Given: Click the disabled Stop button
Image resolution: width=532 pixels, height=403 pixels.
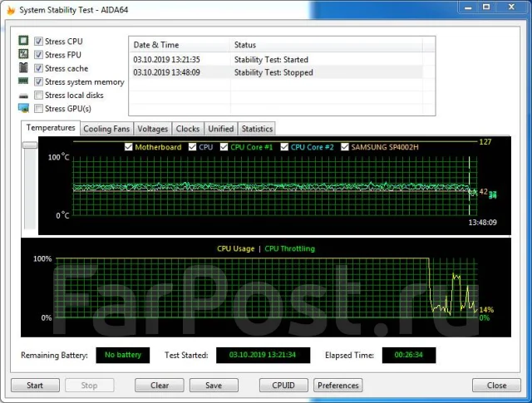Looking at the screenshot, I should click(89, 386).
